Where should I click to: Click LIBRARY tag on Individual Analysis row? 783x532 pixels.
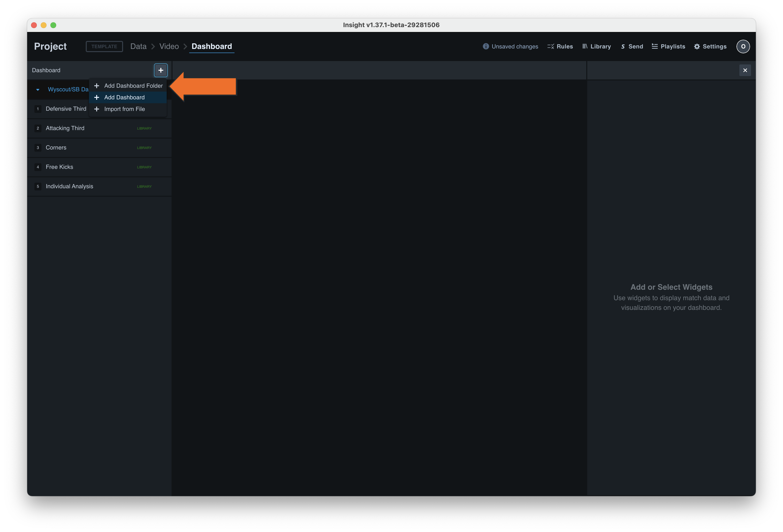point(144,187)
